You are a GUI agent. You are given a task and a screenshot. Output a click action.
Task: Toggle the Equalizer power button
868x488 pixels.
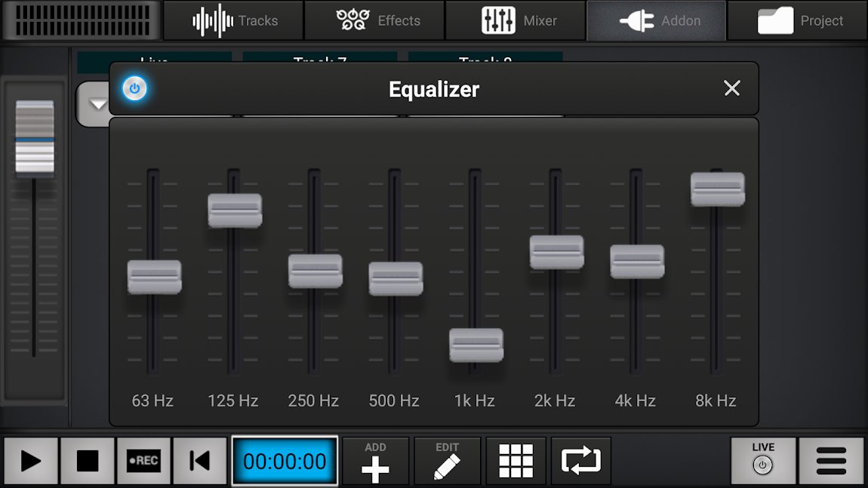click(x=134, y=88)
